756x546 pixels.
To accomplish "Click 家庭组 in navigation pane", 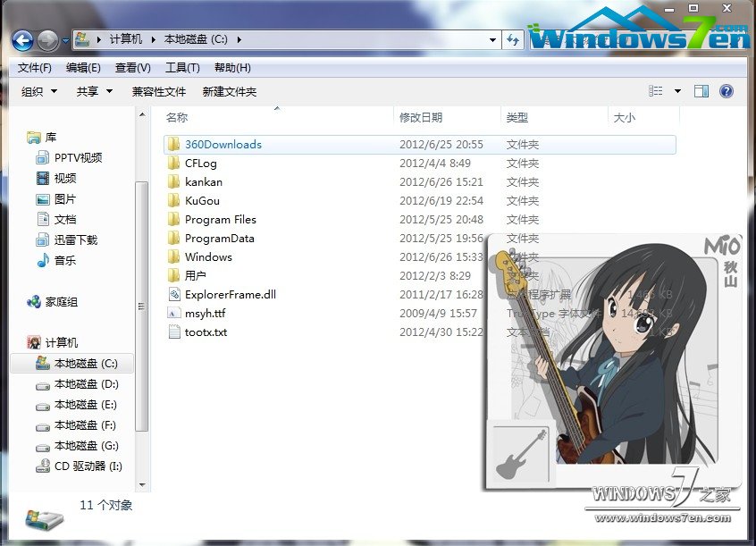I will coord(62,302).
